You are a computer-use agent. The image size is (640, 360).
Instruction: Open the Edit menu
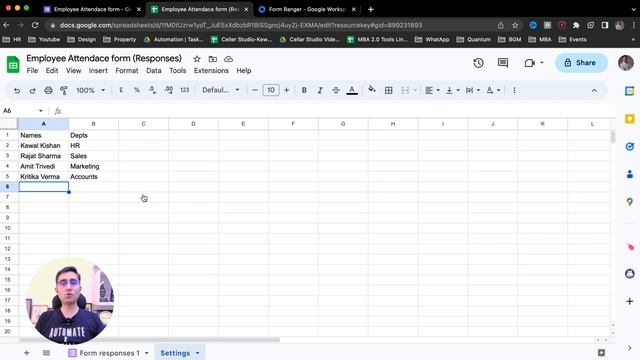(x=52, y=71)
